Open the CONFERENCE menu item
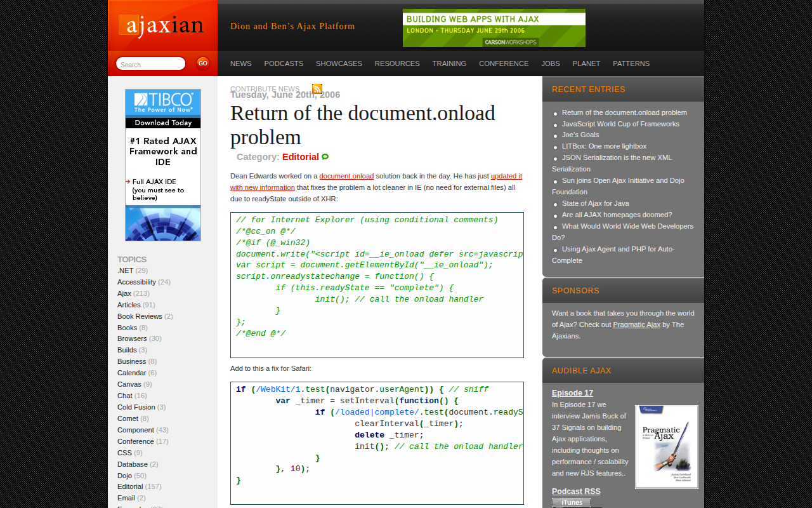812x508 pixels. point(504,63)
